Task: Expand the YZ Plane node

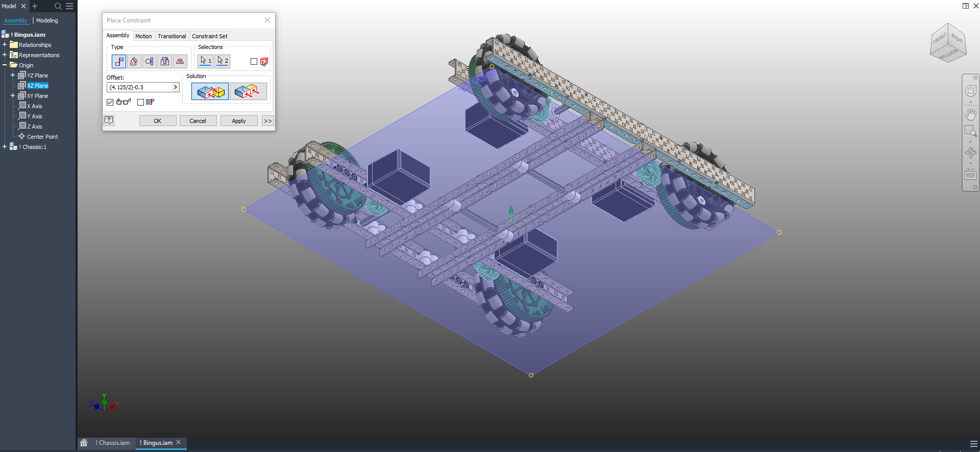Action: coord(13,76)
